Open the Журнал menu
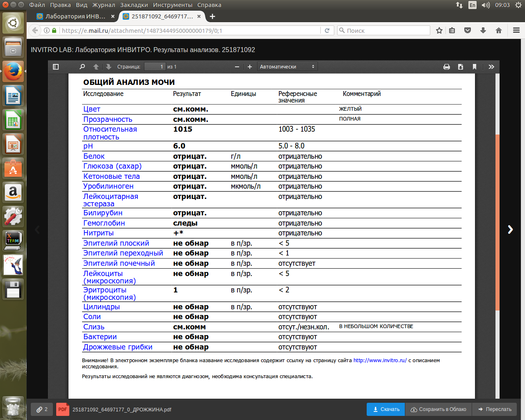The image size is (525, 420). click(x=104, y=5)
